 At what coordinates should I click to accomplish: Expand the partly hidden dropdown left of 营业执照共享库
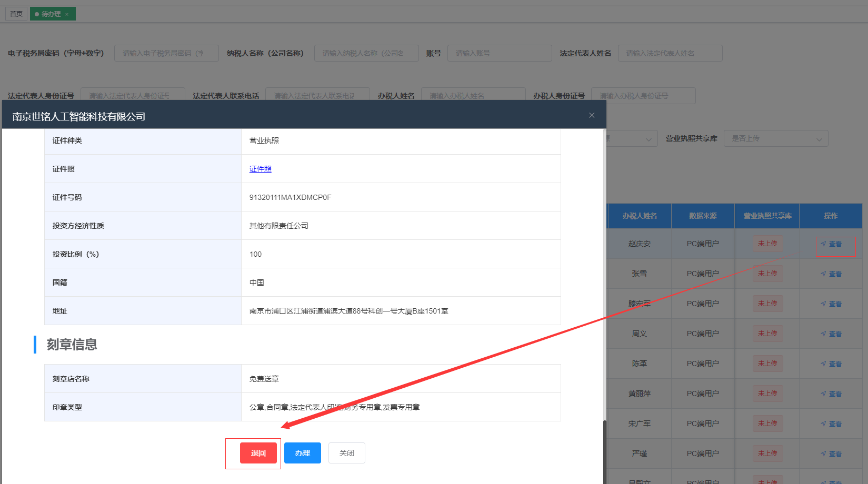pyautogui.click(x=632, y=138)
